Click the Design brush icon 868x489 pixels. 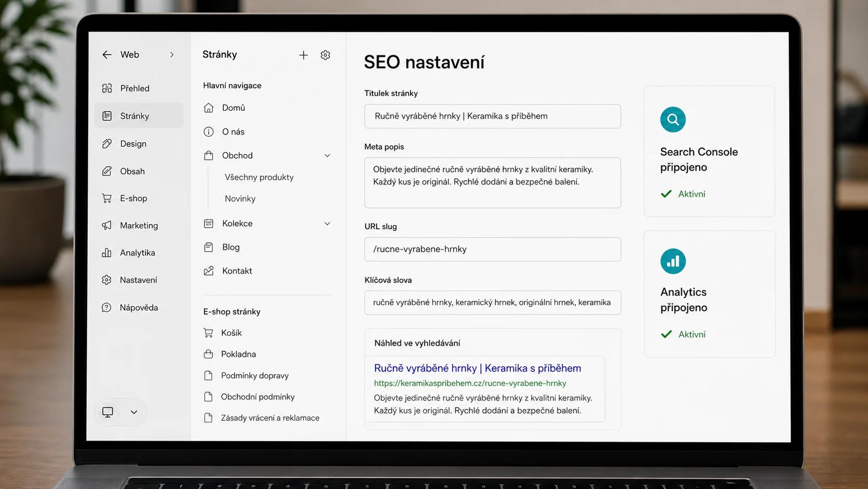(107, 144)
